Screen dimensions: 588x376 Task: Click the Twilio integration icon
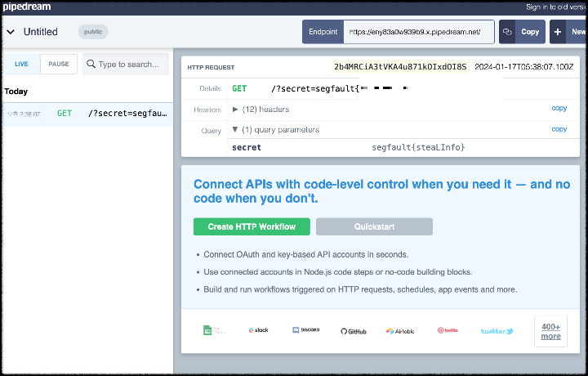point(448,330)
